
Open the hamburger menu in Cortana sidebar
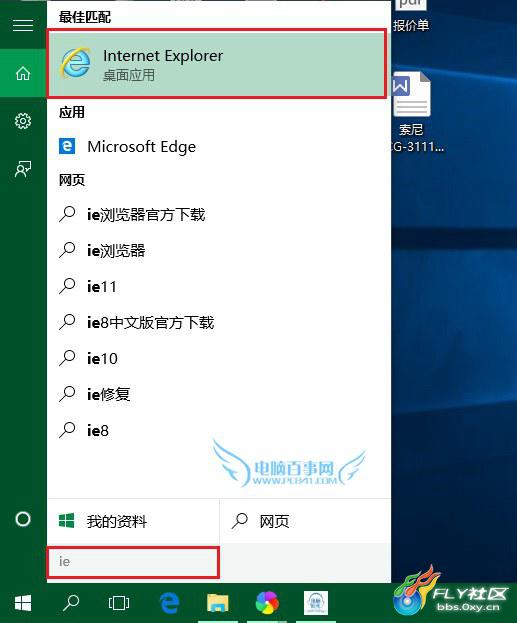pyautogui.click(x=23, y=25)
